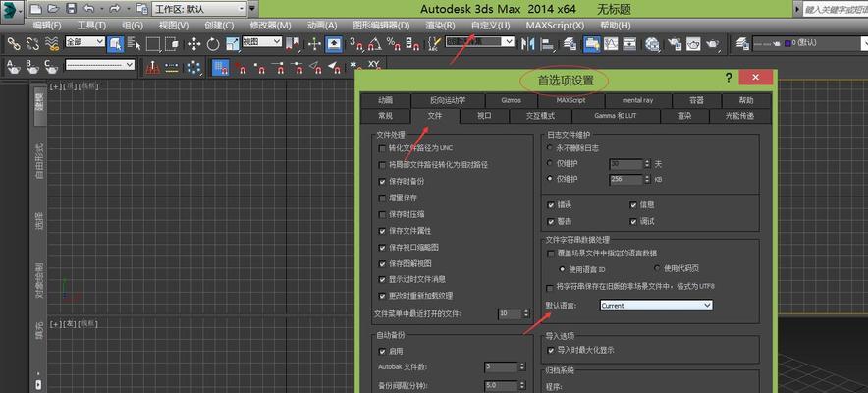This screenshot has width=868, height=393.
Task: Toggle Snap to Grid Points icon
Action: pos(222,68)
